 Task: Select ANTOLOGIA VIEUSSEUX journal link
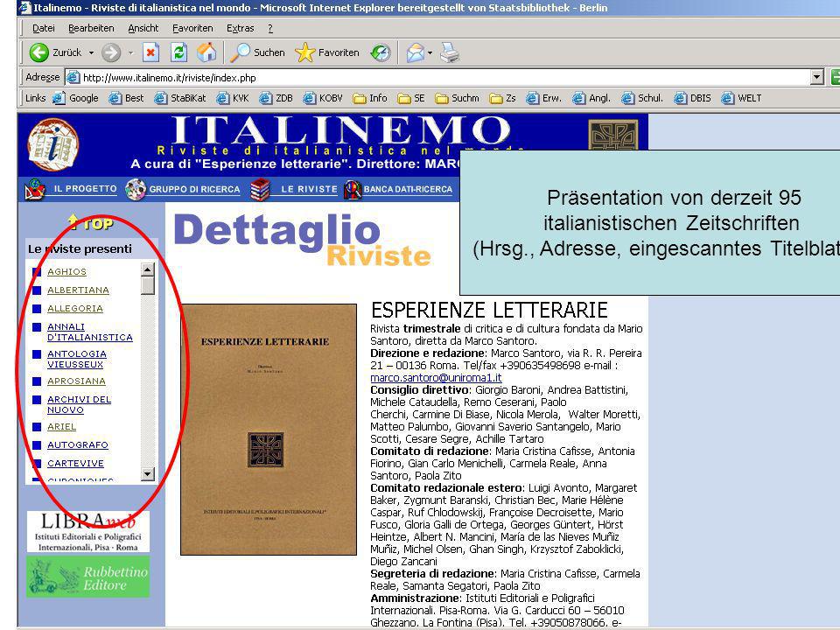click(x=77, y=359)
